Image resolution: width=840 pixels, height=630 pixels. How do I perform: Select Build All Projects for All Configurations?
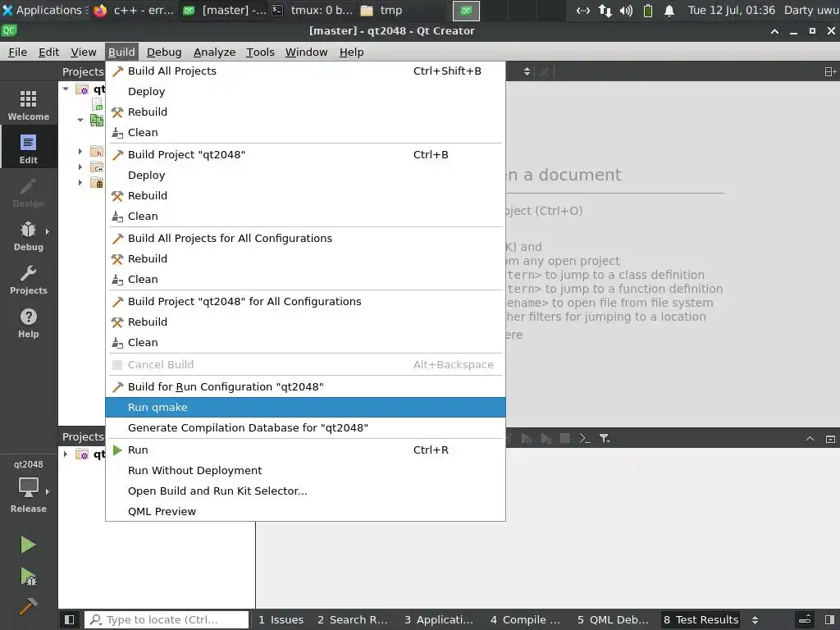click(305, 239)
